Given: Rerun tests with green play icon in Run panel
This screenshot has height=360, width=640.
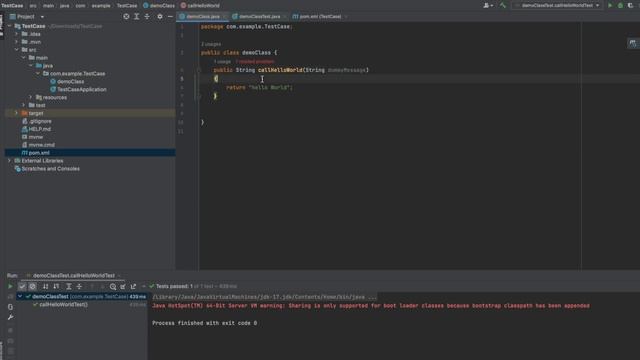Looking at the screenshot, I should [10, 287].
